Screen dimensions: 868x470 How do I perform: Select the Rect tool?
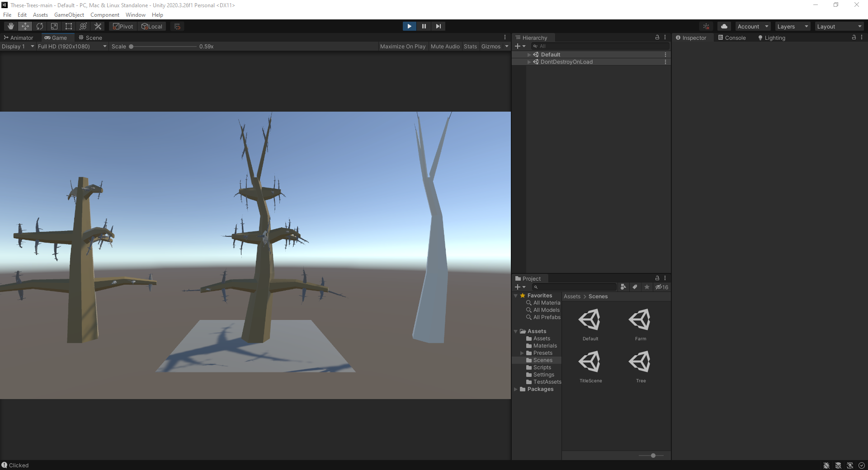[69, 26]
